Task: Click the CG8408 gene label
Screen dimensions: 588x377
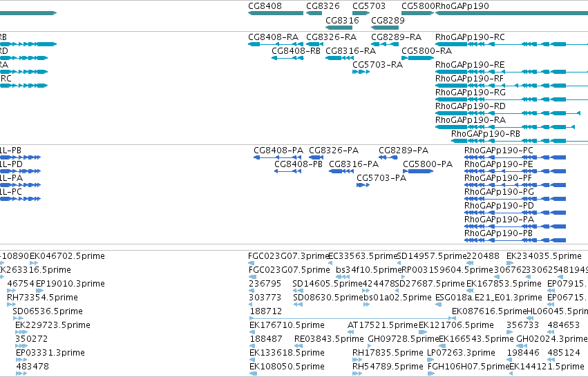Action: pyautogui.click(x=265, y=6)
